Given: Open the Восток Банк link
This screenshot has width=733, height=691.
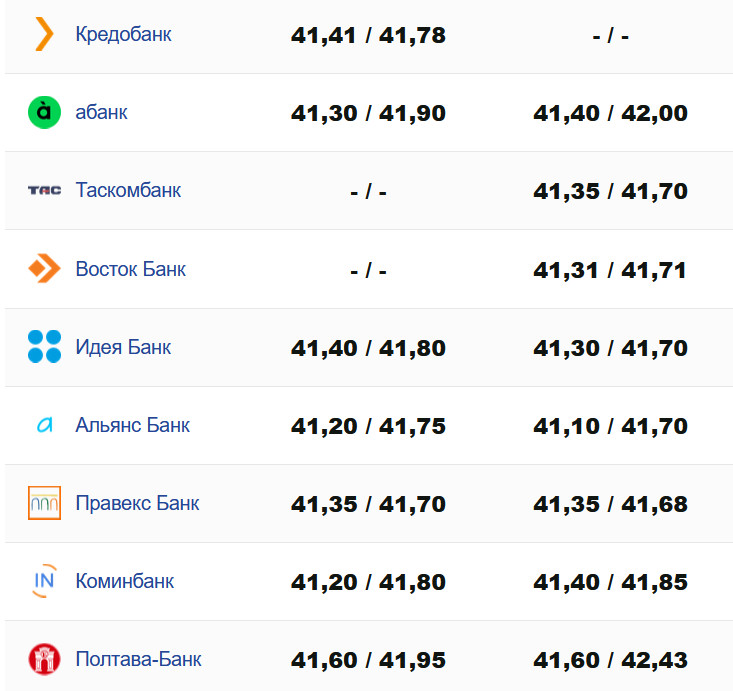Looking at the screenshot, I should [x=130, y=269].
